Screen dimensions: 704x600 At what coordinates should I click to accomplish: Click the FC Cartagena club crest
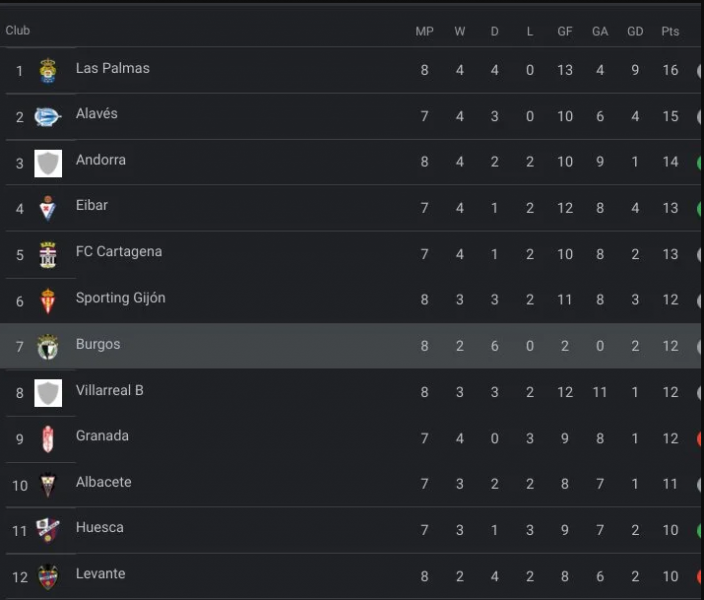[x=48, y=255]
